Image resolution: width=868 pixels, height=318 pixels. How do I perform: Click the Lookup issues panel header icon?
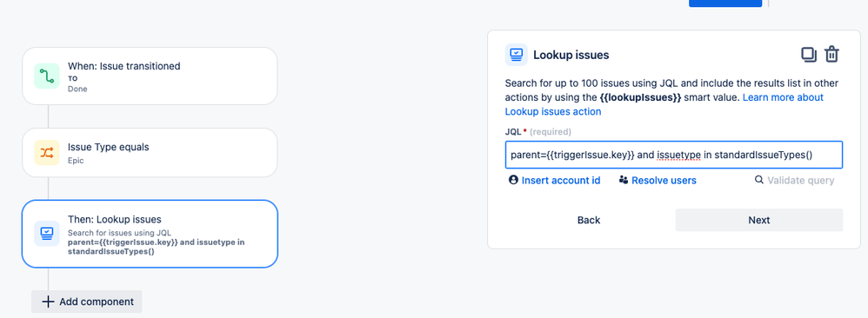516,55
